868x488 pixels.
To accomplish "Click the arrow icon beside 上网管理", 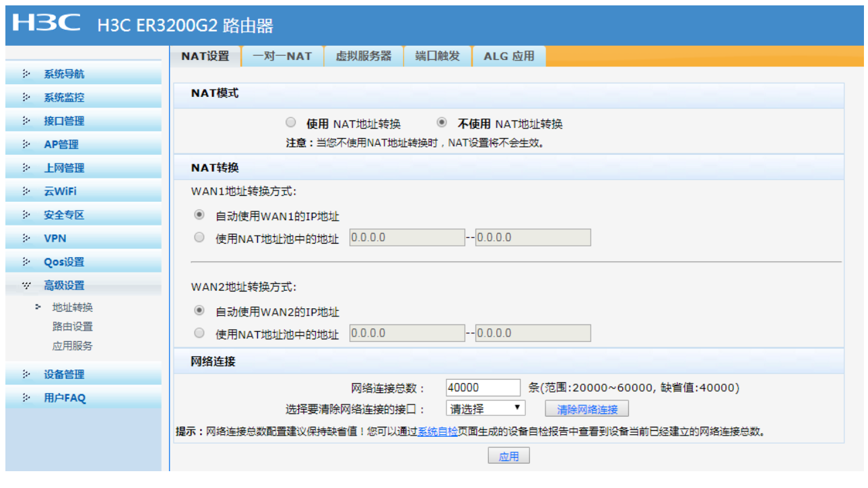I will point(26,168).
